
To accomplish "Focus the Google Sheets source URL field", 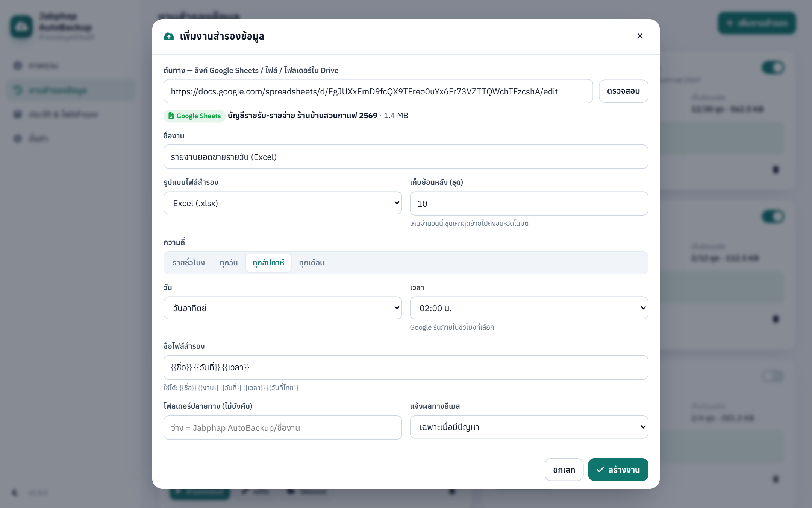I will pyautogui.click(x=378, y=91).
